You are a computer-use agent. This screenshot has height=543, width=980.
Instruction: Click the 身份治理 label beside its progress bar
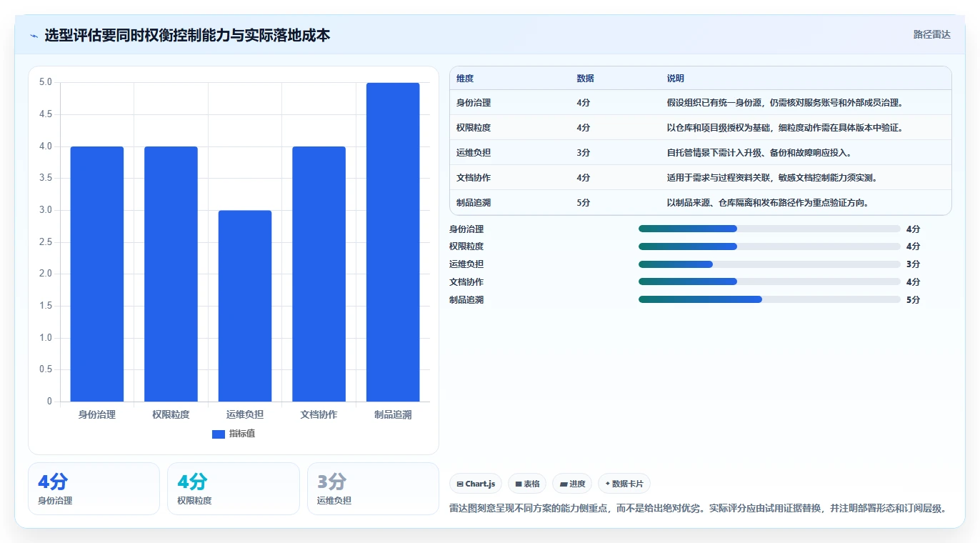click(466, 229)
